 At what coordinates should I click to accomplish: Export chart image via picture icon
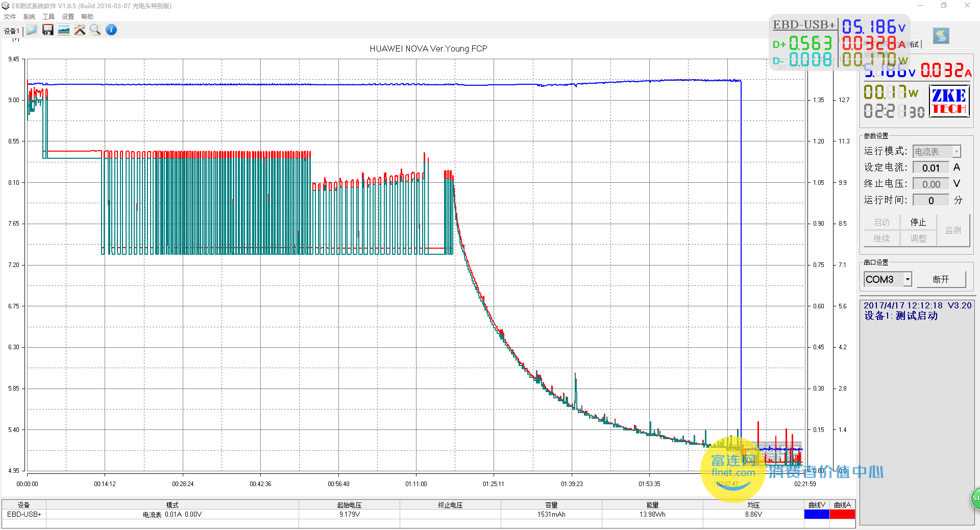pos(64,30)
